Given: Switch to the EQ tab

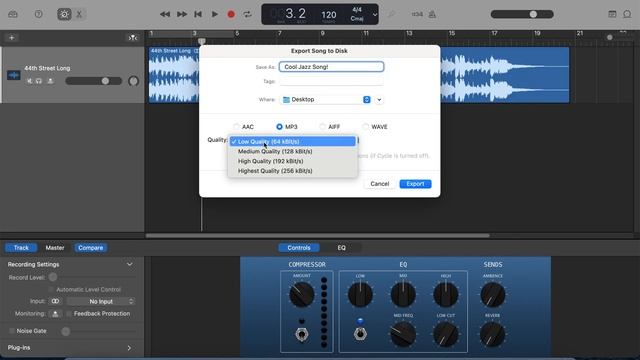Looking at the screenshot, I should point(341,248).
